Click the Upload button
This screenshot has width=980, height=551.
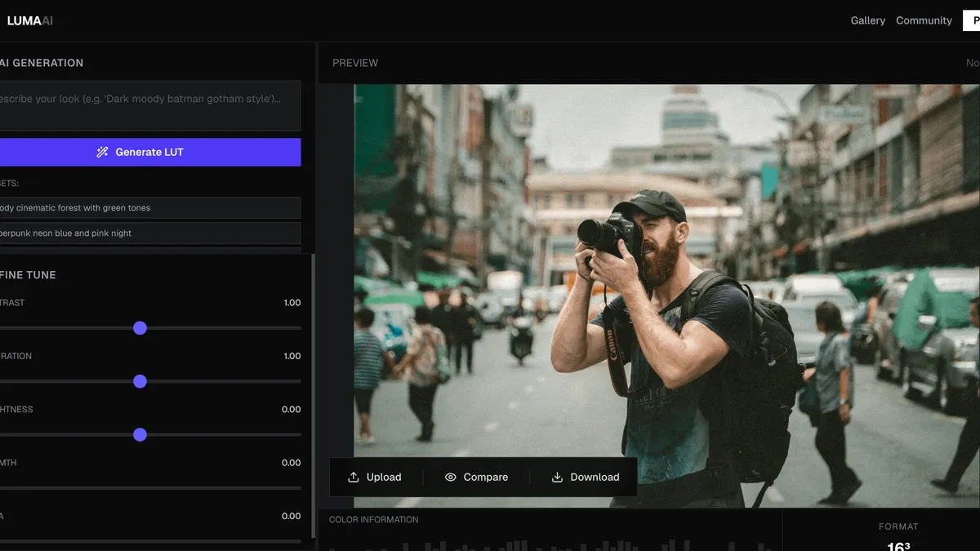[x=375, y=477]
